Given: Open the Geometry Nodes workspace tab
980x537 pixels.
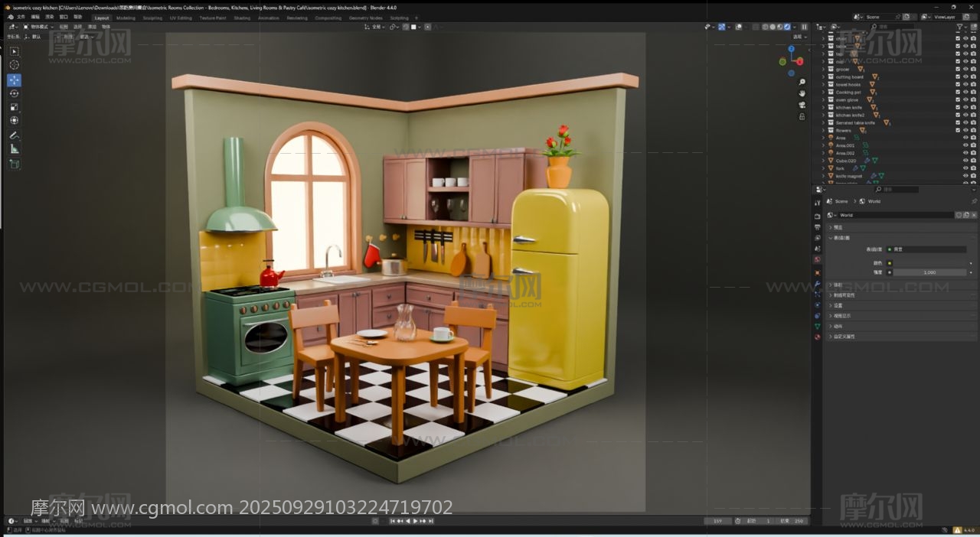Looking at the screenshot, I should 365,18.
